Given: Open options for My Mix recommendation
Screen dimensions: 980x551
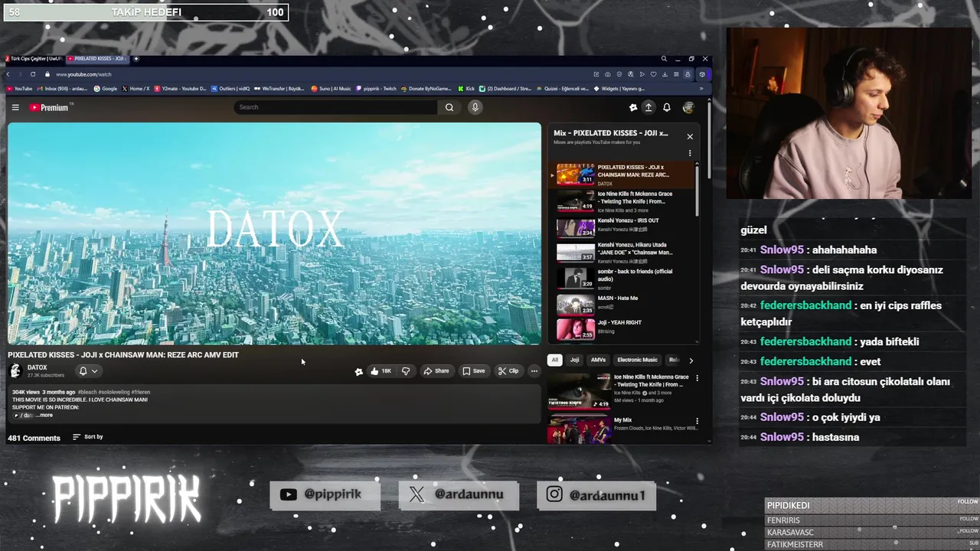Looking at the screenshot, I should tap(697, 421).
